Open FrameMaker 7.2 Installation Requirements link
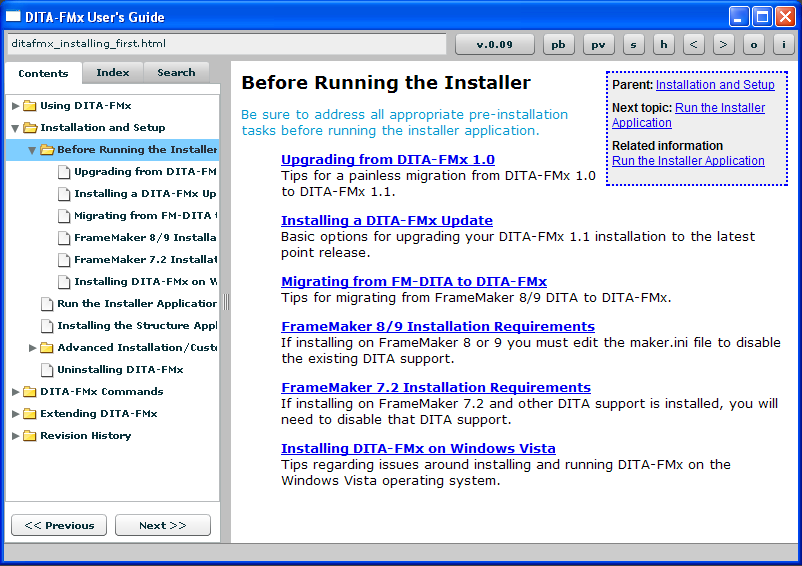The image size is (802, 566). click(x=436, y=388)
